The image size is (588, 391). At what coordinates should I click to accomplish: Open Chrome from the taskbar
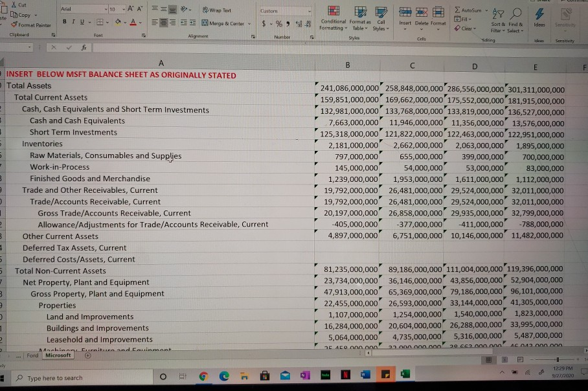tap(203, 376)
